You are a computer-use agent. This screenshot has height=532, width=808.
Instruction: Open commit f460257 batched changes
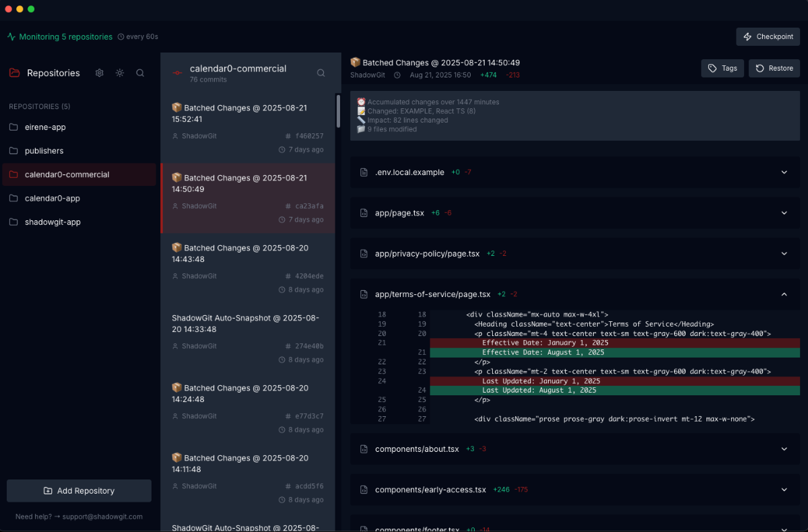pos(247,128)
